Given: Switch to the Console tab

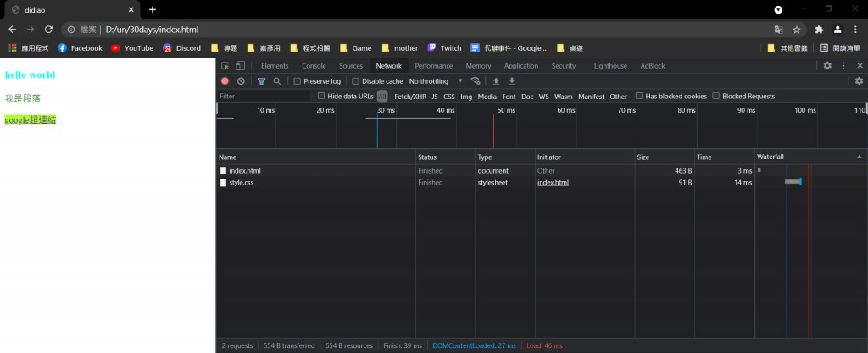Looking at the screenshot, I should tap(314, 66).
